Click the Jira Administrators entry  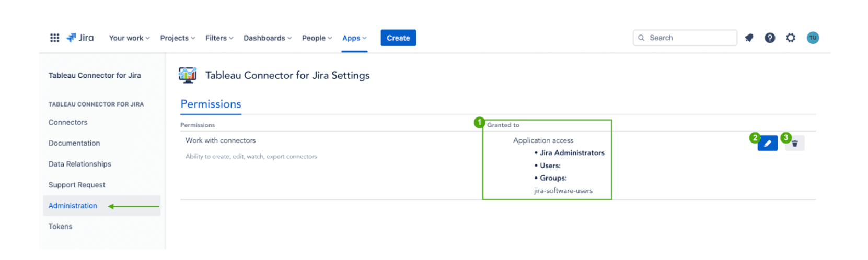point(572,153)
